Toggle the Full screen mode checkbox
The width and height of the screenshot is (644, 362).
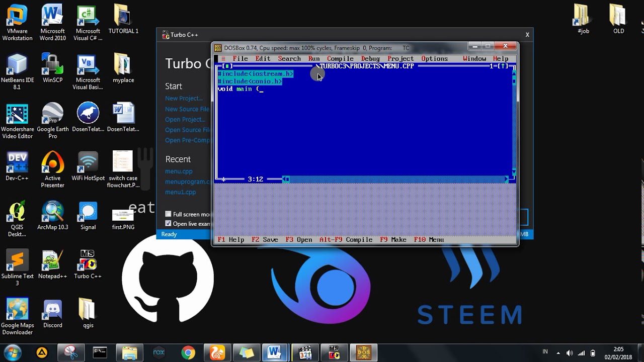[169, 214]
